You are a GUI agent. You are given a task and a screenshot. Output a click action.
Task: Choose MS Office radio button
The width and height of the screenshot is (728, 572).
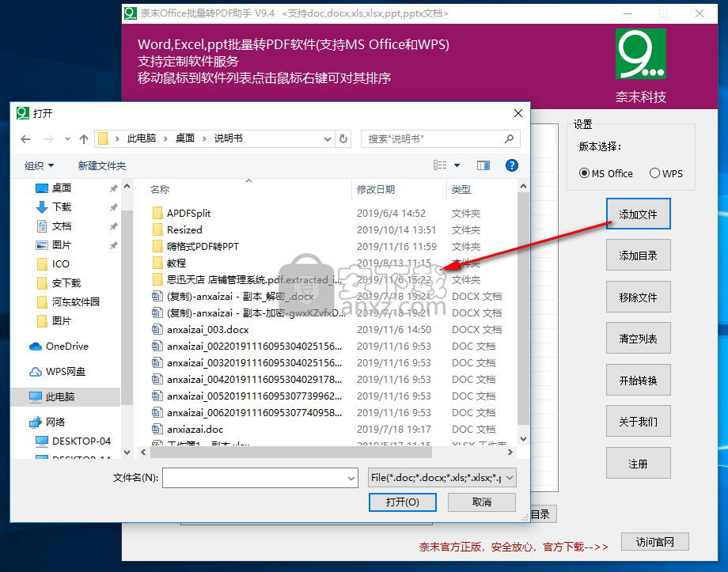[584, 173]
